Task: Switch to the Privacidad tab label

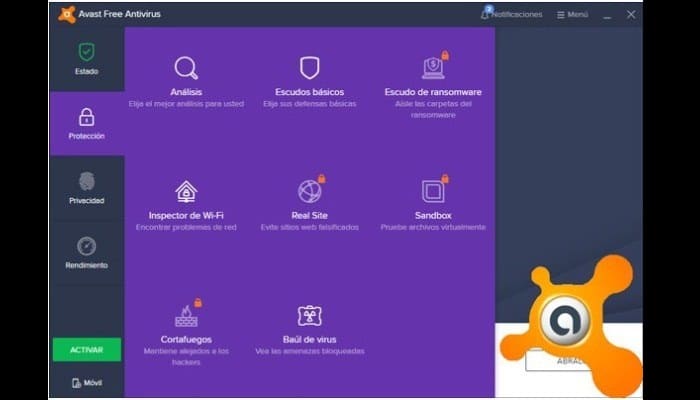Action: coord(87,201)
